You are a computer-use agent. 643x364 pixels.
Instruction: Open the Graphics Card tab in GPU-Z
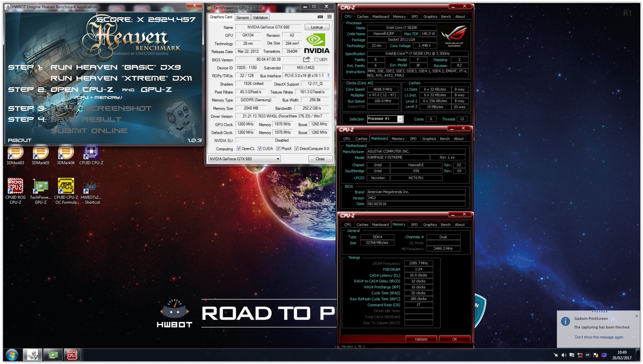point(221,17)
